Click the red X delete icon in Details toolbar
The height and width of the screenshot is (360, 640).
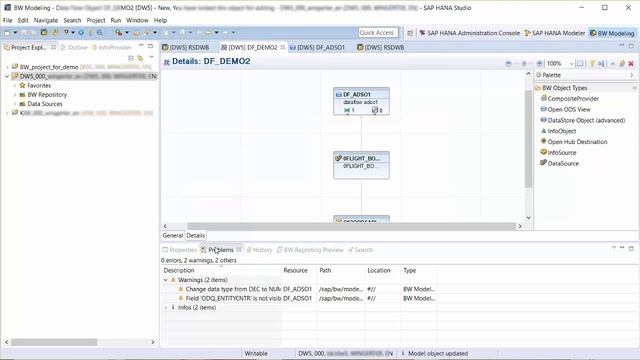pyautogui.click(x=631, y=63)
